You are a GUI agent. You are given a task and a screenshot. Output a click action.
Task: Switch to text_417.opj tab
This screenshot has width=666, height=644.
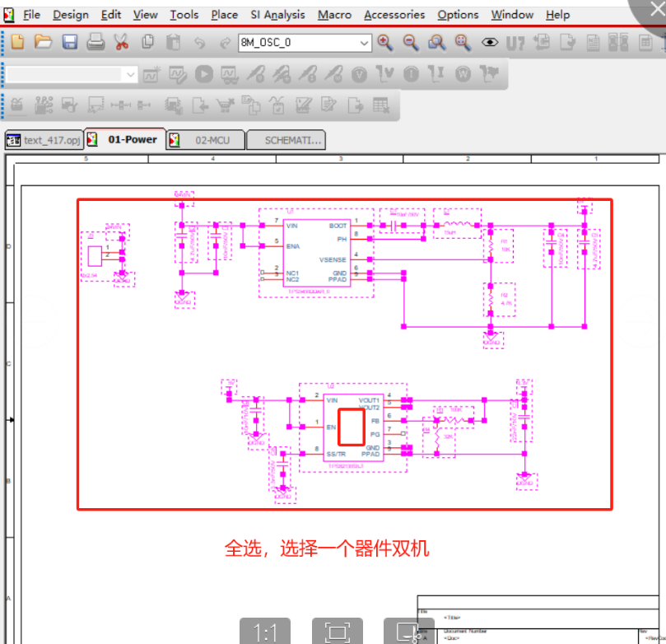44,140
